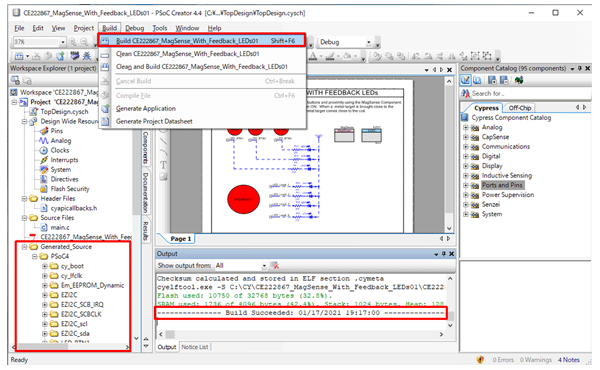
Task: Collapse the Header Files folder
Action: (24, 199)
